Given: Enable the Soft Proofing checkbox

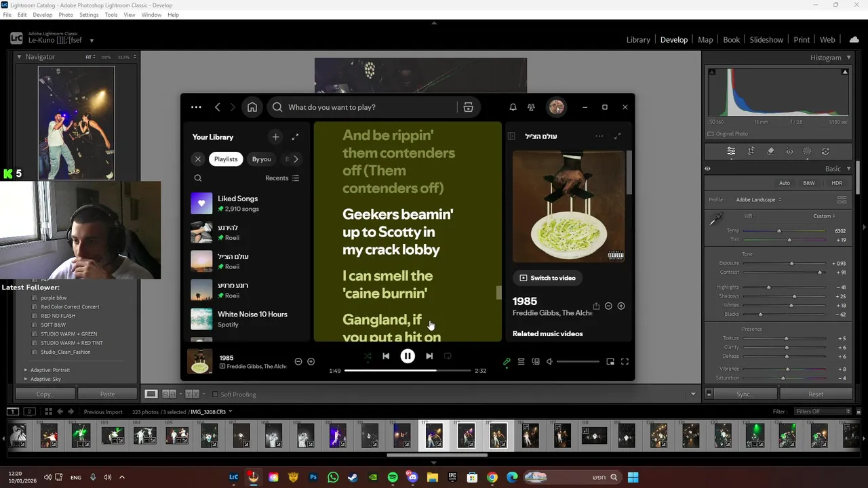Looking at the screenshot, I should [215, 394].
